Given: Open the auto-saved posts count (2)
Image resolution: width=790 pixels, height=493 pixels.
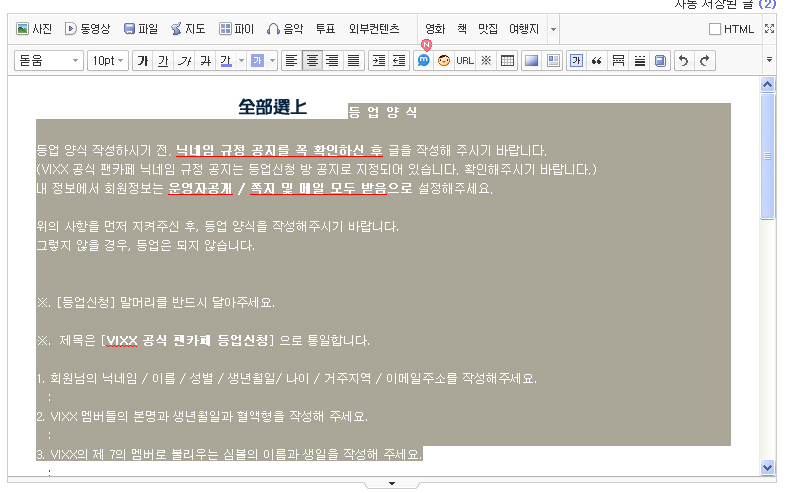Looking at the screenshot, I should point(767,4).
